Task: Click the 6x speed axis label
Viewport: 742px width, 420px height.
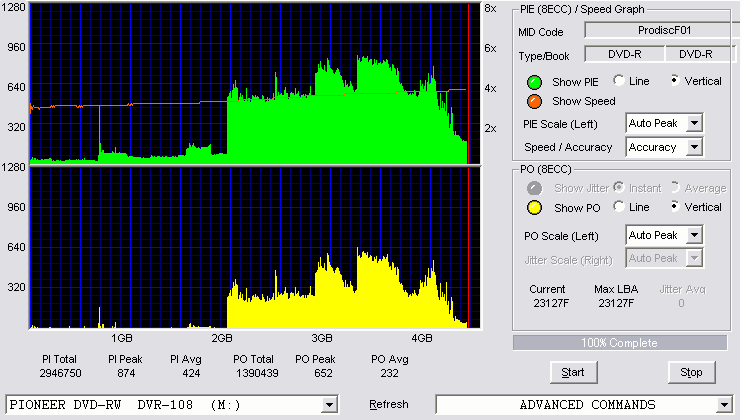Action: point(490,48)
